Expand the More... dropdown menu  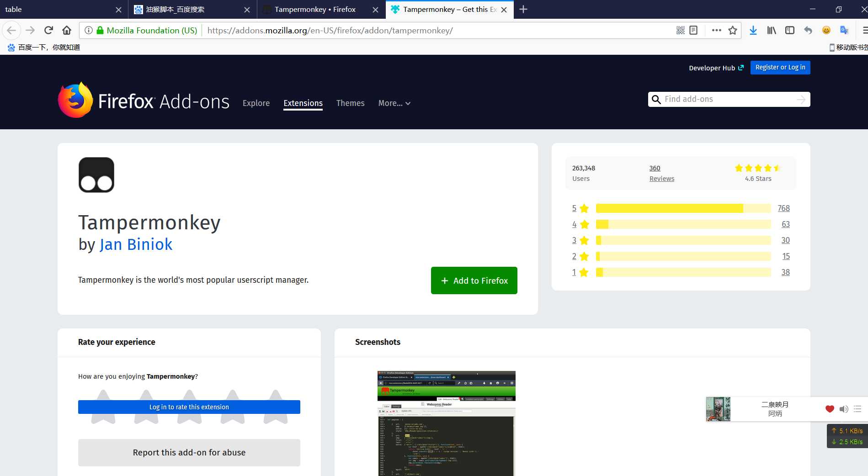[x=394, y=103]
